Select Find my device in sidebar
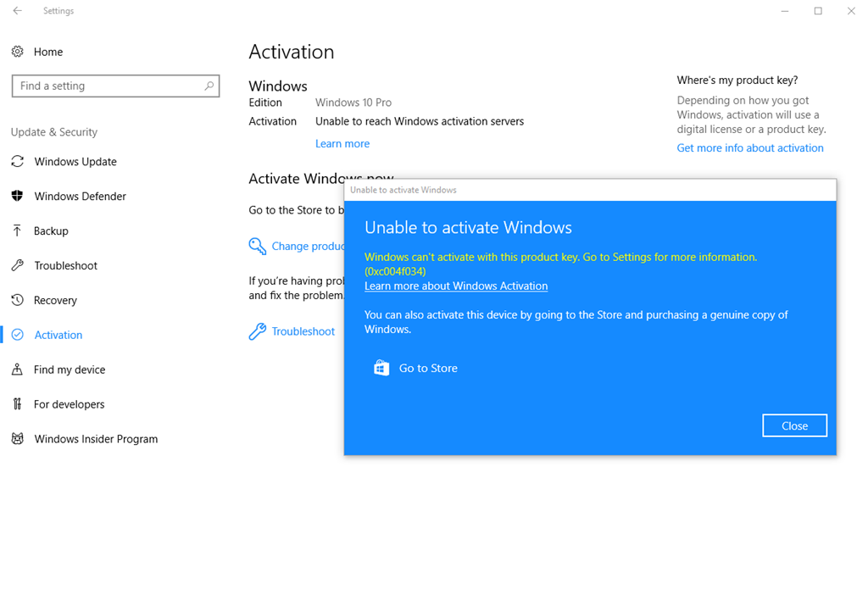Image resolution: width=868 pixels, height=611 pixels. [70, 369]
